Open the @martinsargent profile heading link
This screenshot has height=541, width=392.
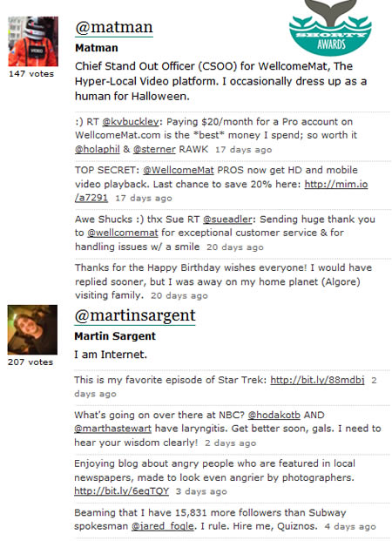click(135, 315)
